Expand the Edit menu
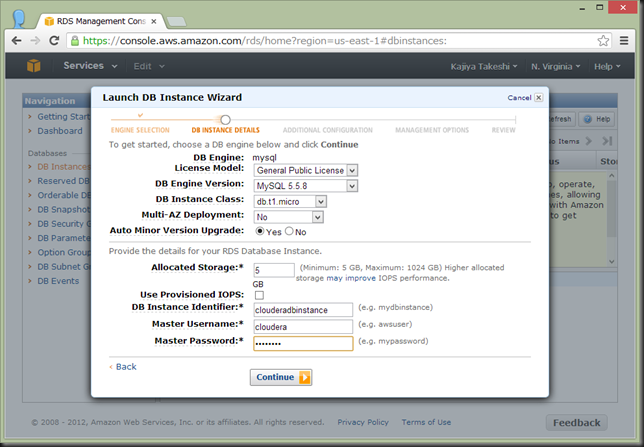This screenshot has height=447, width=644. [x=149, y=66]
